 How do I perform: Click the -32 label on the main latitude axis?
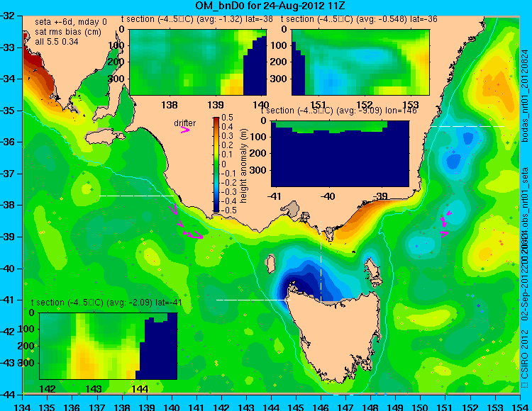coord(8,16)
